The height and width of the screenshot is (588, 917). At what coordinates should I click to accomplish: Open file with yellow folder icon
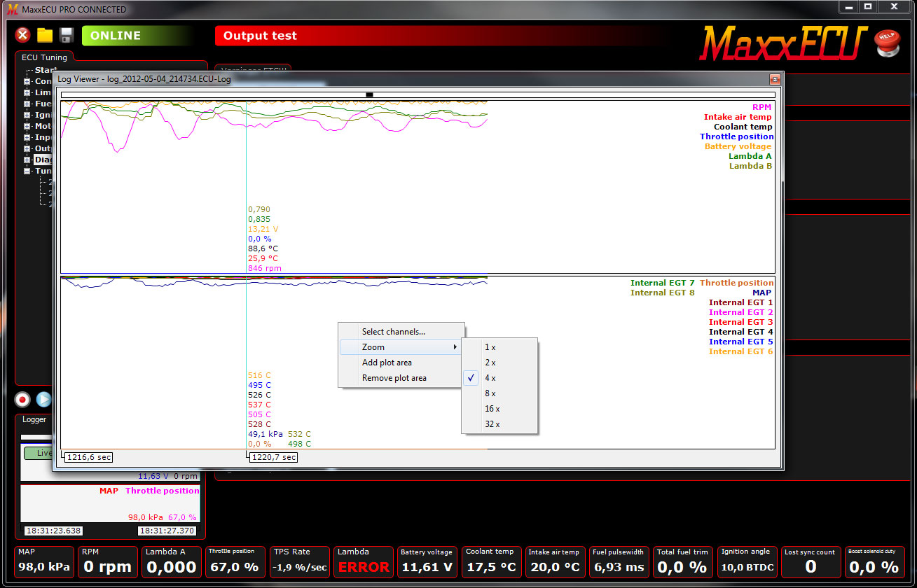tap(45, 35)
